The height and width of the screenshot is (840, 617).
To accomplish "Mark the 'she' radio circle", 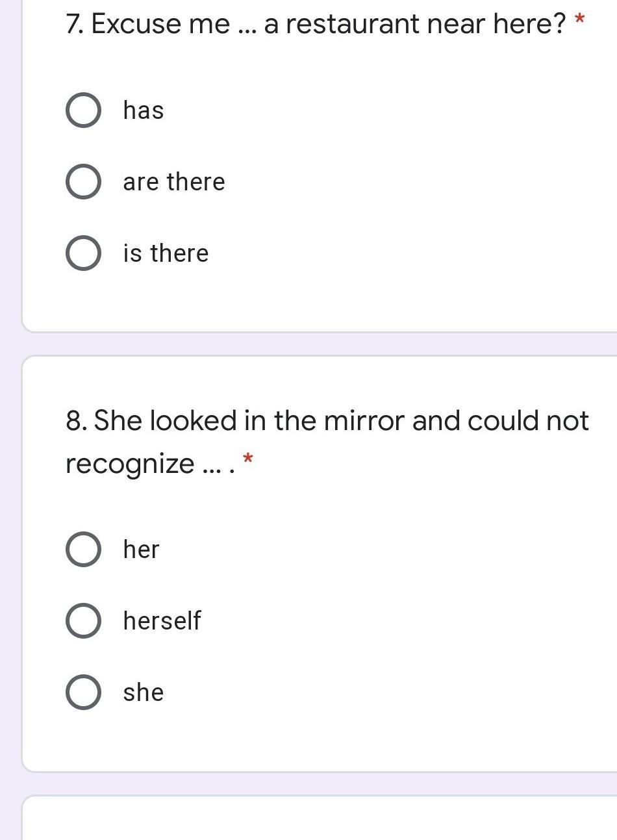I will [83, 693].
